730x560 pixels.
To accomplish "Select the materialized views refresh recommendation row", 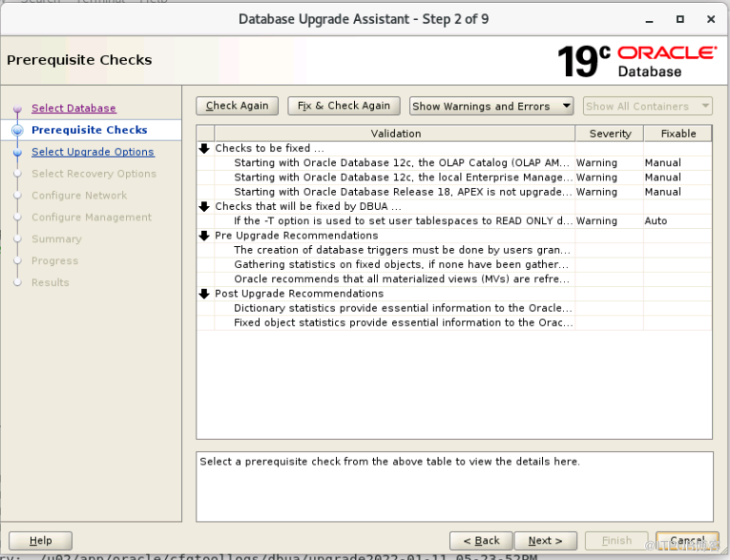I will pyautogui.click(x=454, y=279).
